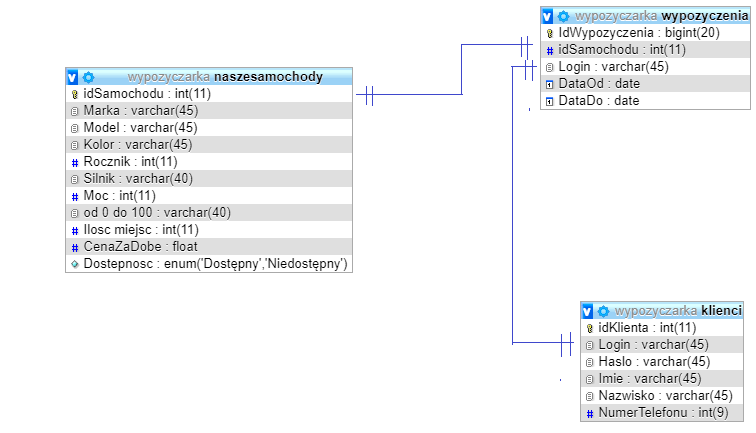Click the relation line entering klienci Login
This screenshot has width=756, height=433.
point(542,343)
